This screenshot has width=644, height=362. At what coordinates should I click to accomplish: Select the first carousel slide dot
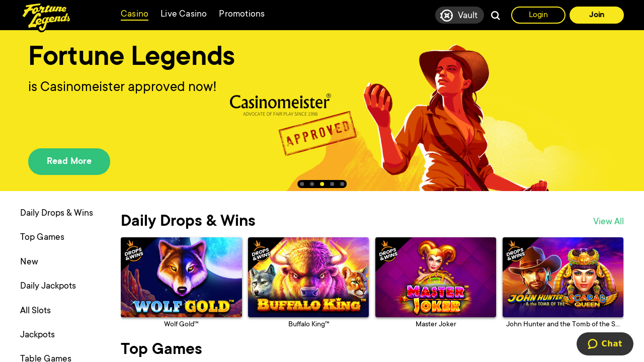tap(302, 184)
